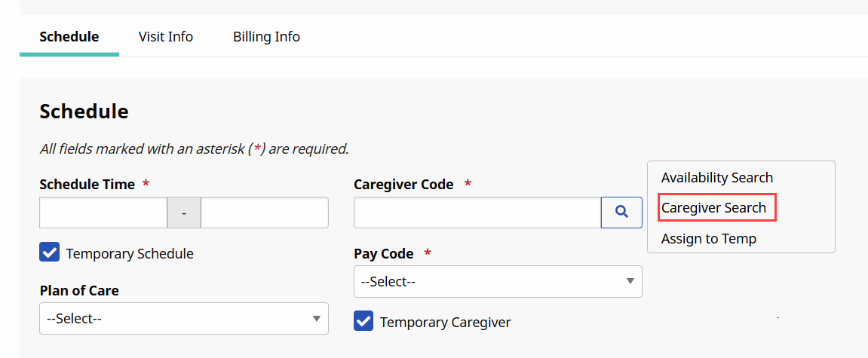Select the Schedule tab
This screenshot has height=358, width=868.
point(69,36)
